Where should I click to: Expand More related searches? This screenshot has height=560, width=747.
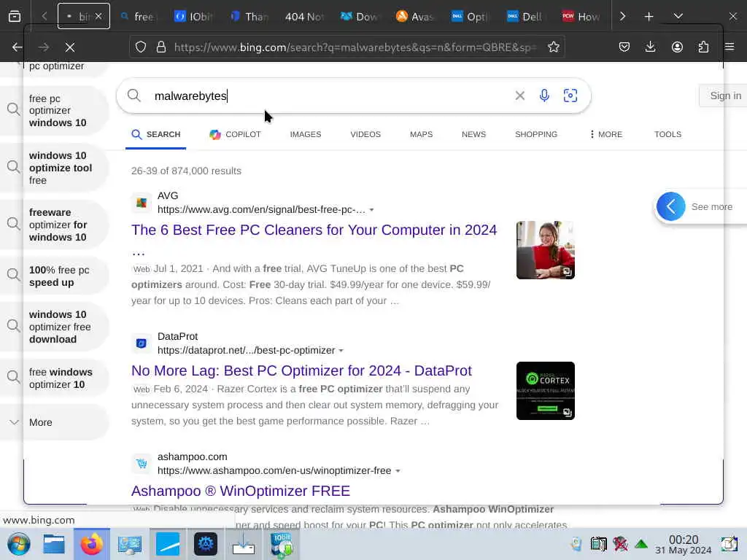click(54, 422)
